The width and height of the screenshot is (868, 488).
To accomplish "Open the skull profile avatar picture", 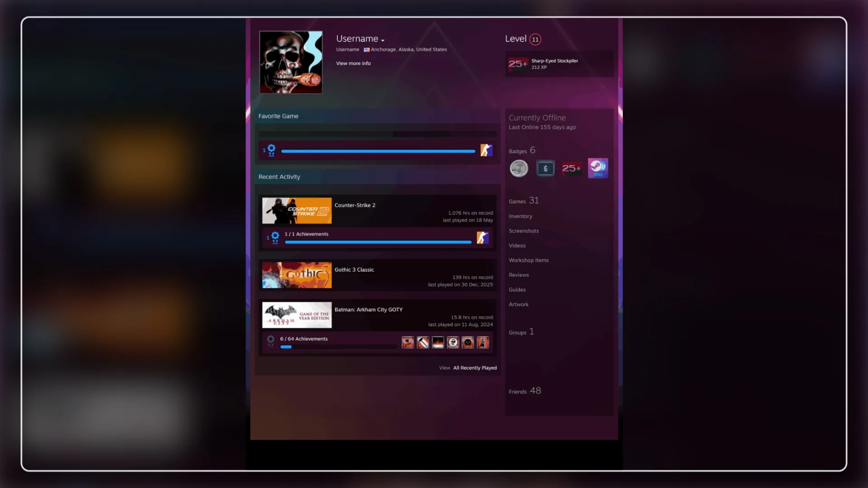I will click(291, 62).
